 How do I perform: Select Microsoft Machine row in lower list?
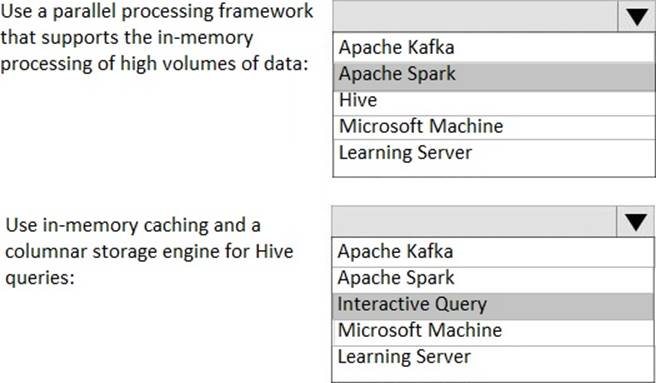click(493, 331)
